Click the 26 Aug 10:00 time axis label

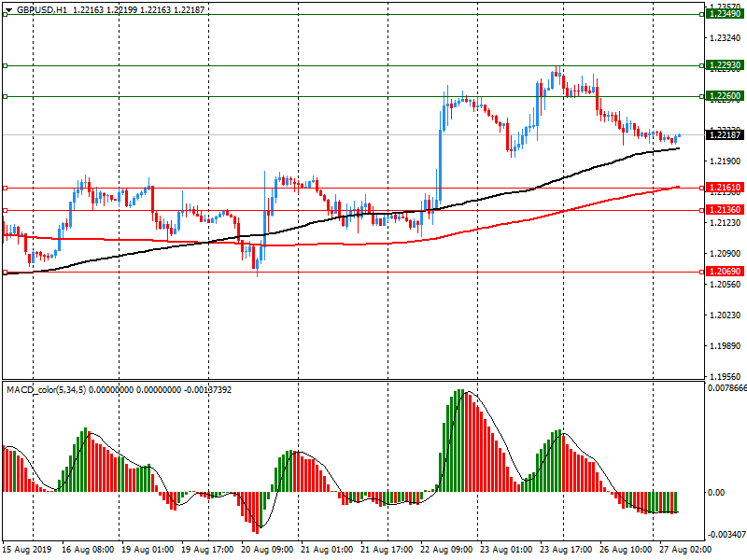626,550
